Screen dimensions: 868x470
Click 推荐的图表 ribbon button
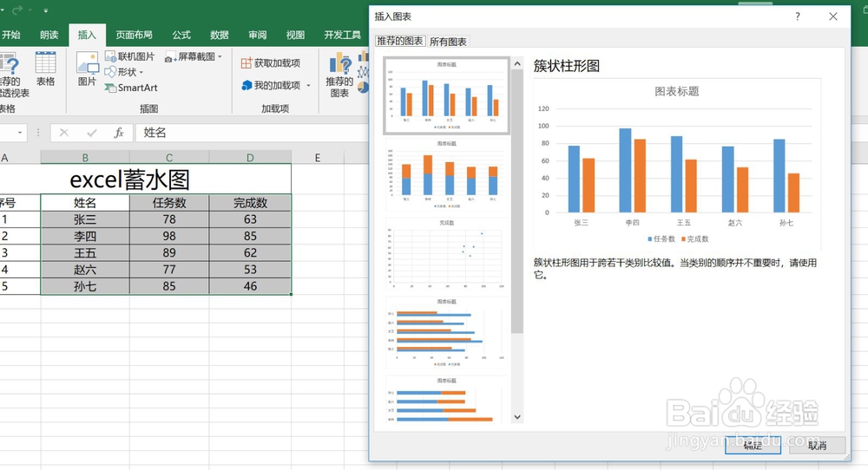(x=339, y=75)
